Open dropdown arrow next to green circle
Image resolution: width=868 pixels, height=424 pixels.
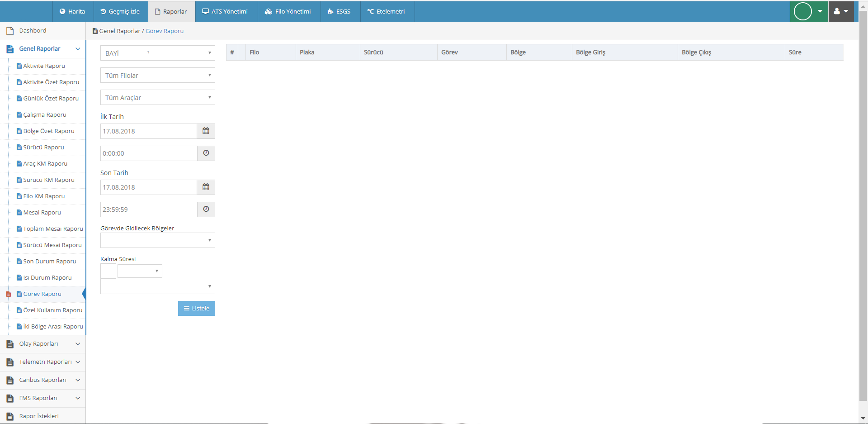(x=820, y=11)
